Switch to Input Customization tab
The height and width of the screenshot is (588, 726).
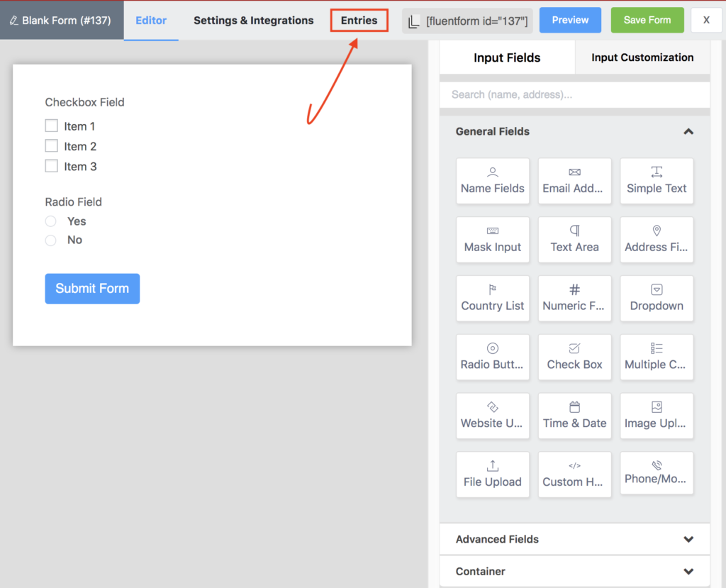click(x=641, y=57)
